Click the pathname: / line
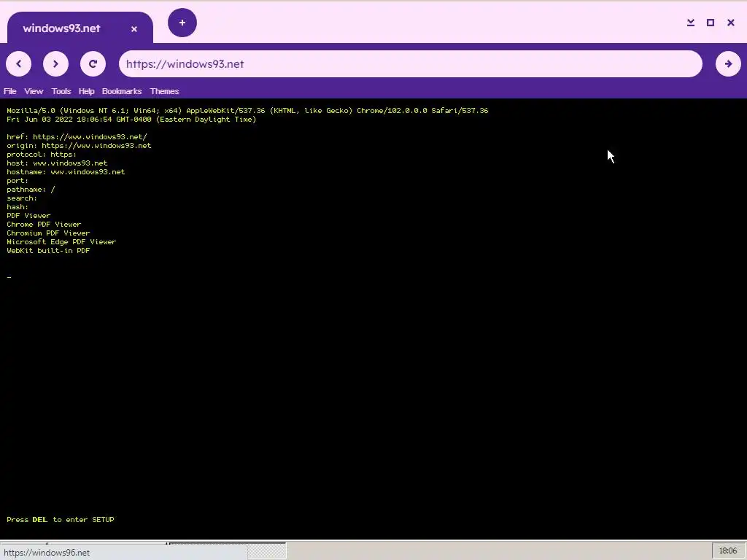 click(x=31, y=190)
